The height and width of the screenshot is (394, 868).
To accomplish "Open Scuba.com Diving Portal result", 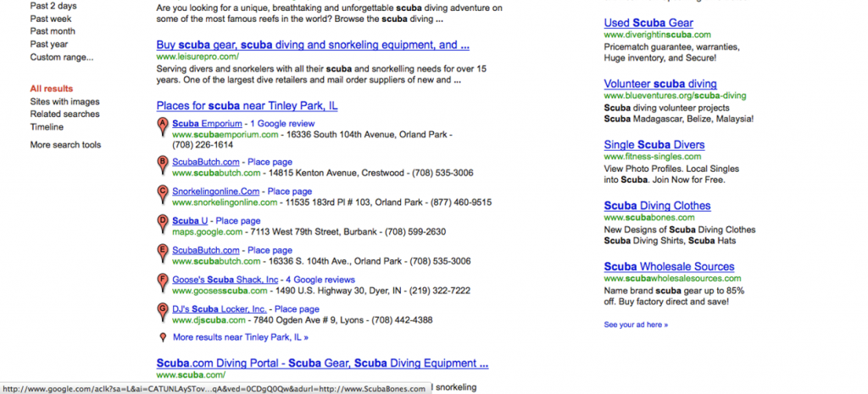I will coord(322,363).
